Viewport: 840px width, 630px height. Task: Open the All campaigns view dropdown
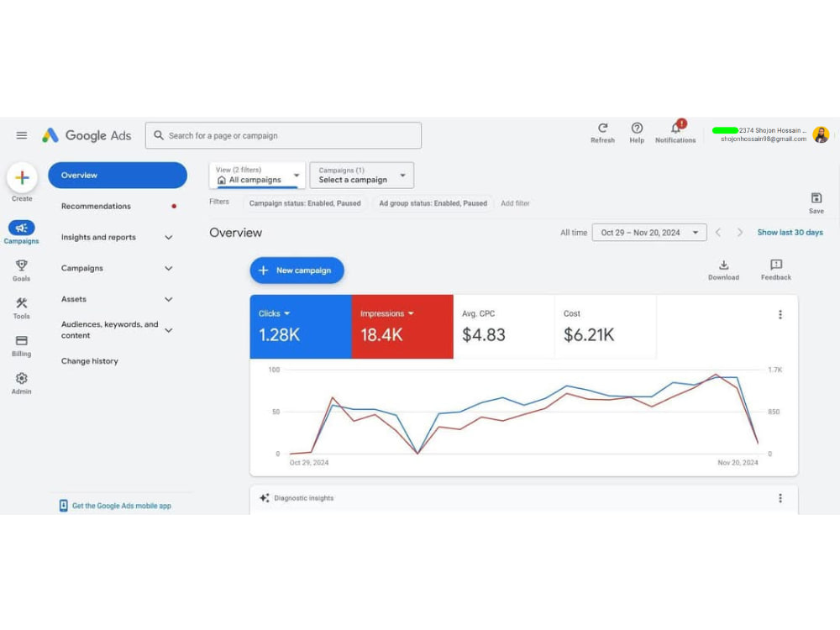click(x=257, y=176)
